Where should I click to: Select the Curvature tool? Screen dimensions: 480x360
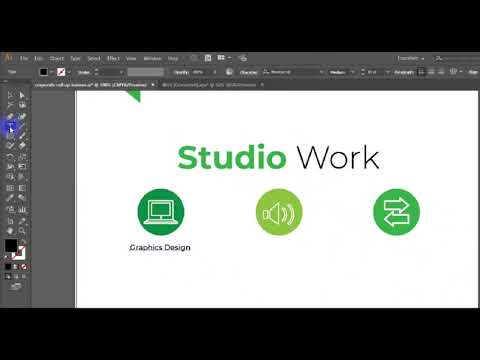[x=22, y=116]
